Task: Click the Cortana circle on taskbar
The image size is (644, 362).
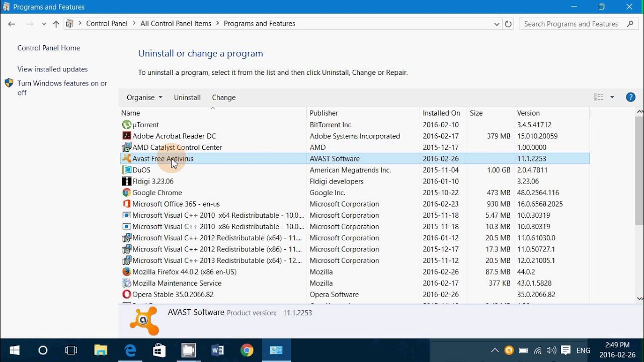Action: 43,350
